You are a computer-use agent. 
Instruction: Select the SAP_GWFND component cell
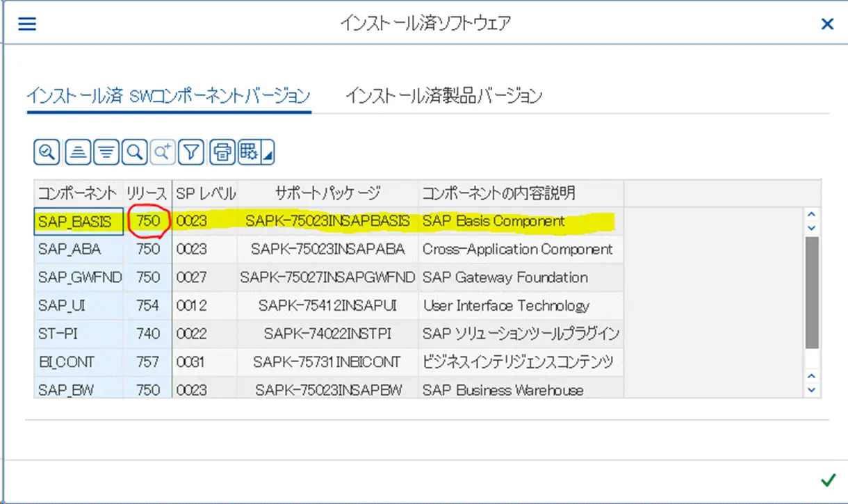click(x=79, y=277)
